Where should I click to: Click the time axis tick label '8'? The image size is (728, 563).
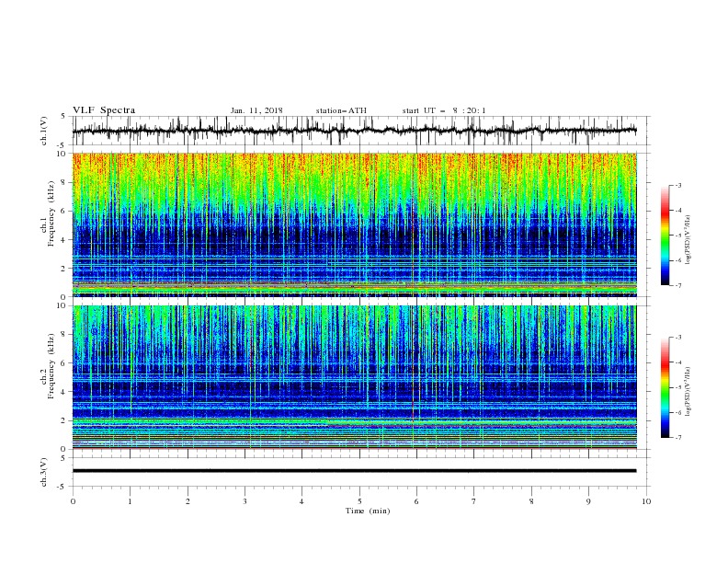(x=531, y=501)
